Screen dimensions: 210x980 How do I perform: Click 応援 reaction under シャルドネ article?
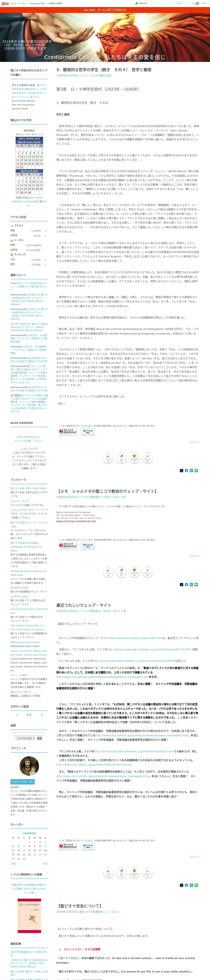pos(121,572)
